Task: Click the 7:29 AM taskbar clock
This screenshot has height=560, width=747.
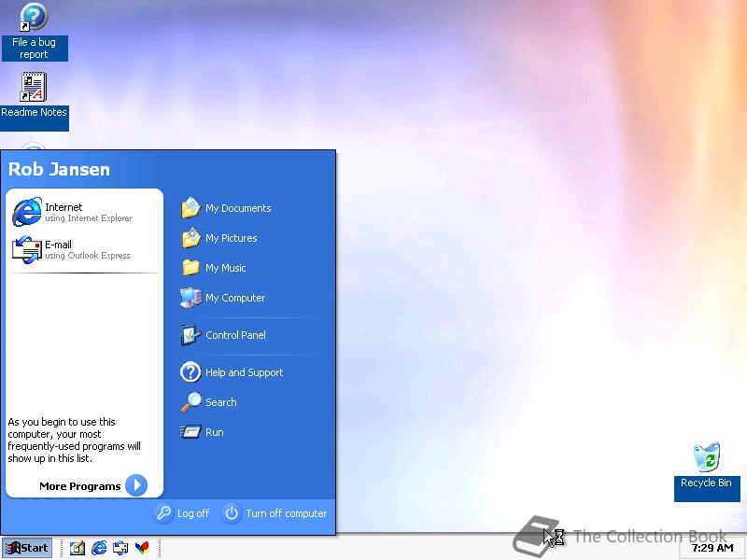Action: coord(712,548)
